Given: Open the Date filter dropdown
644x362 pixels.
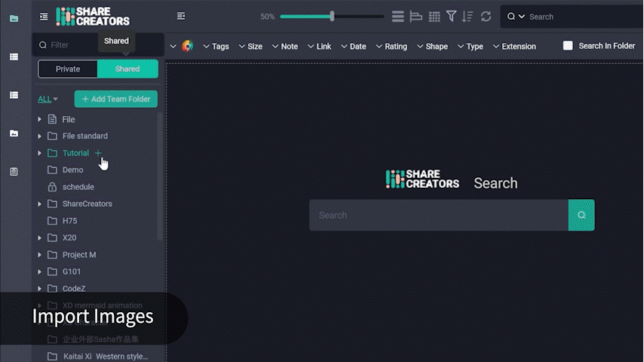Looking at the screenshot, I should pyautogui.click(x=354, y=47).
